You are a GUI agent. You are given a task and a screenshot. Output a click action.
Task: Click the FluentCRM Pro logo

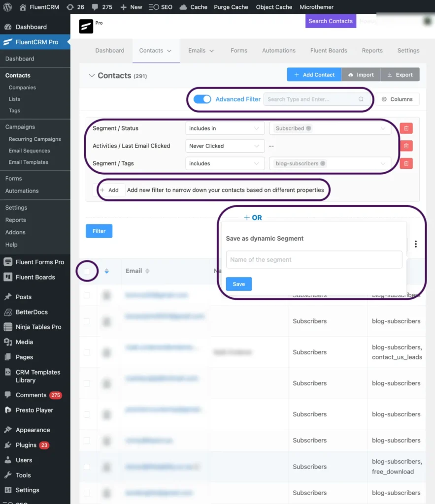[x=86, y=27]
